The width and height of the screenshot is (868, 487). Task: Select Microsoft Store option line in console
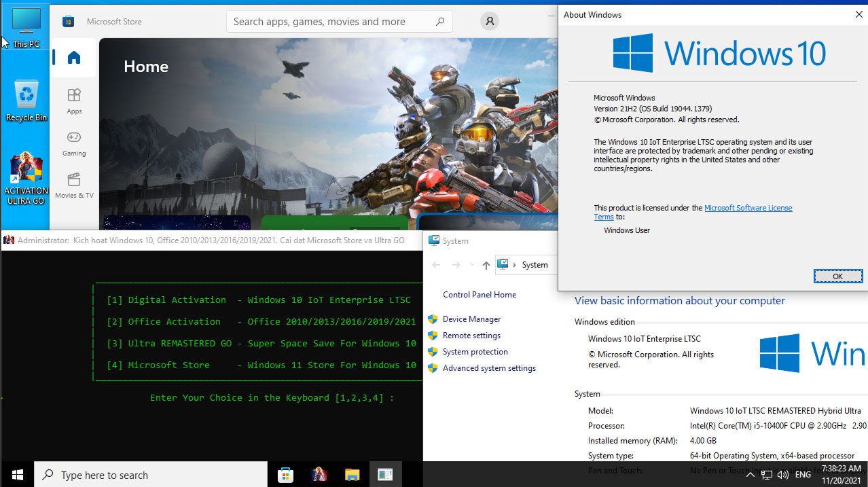261,365
